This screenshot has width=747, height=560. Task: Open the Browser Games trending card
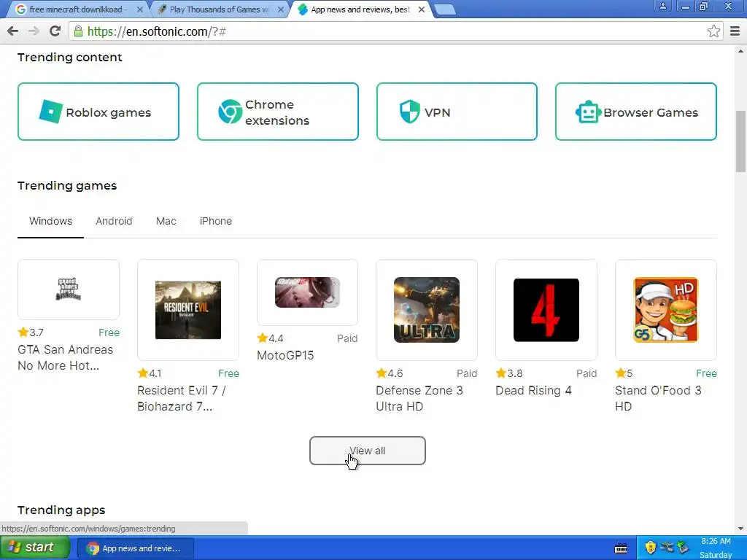636,112
